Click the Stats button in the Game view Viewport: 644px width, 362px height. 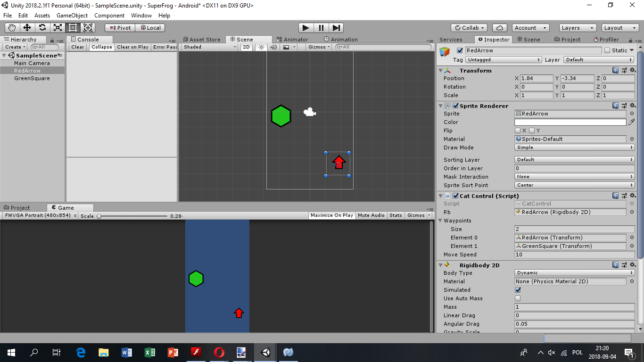(x=396, y=215)
